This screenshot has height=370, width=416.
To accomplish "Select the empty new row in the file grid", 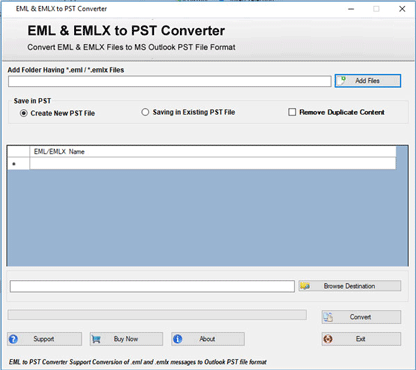I will [213, 164].
